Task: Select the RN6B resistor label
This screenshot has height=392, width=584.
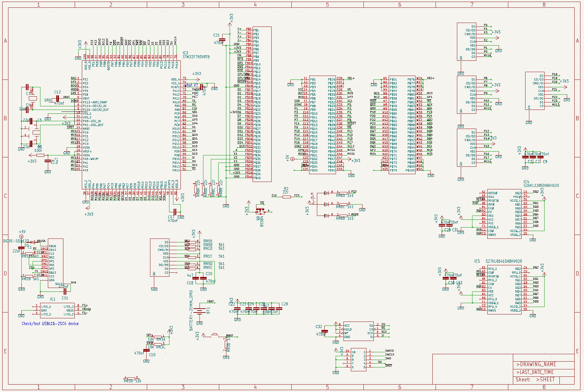Action: tap(340, 218)
